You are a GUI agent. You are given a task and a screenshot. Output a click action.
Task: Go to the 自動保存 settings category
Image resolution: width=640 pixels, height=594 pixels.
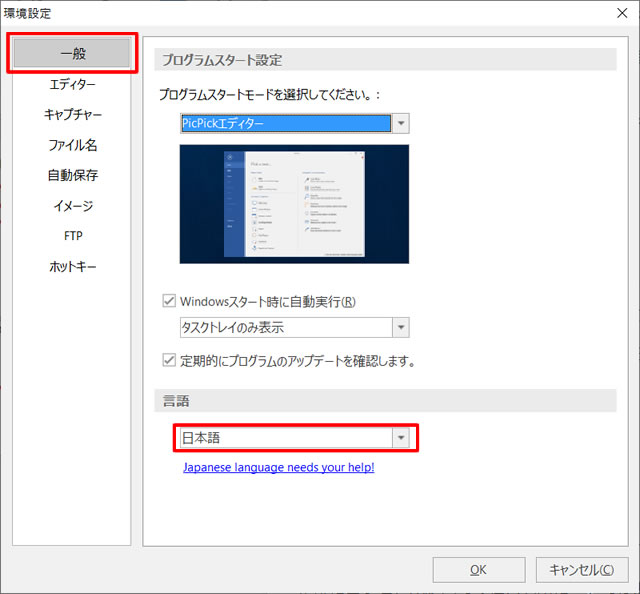pos(72,175)
